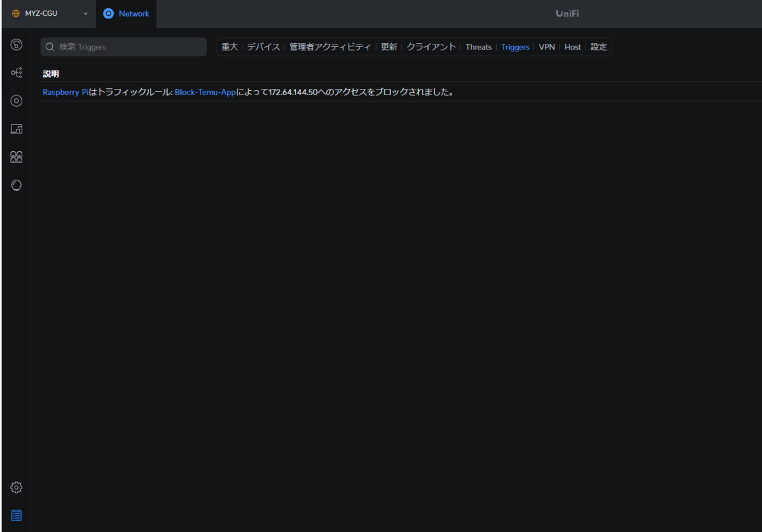Open the lightbulb Insights icon in sidebar

17,185
